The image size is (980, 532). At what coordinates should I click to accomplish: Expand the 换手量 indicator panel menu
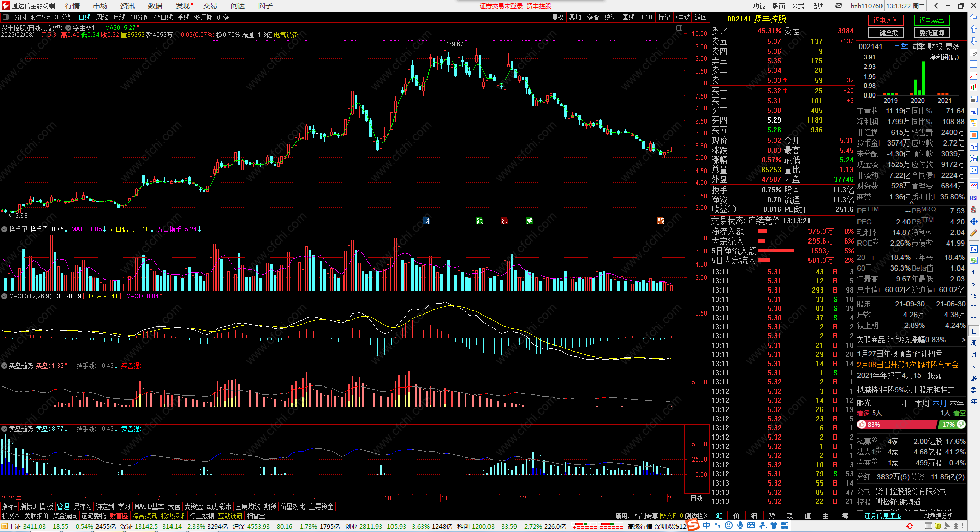[4, 229]
